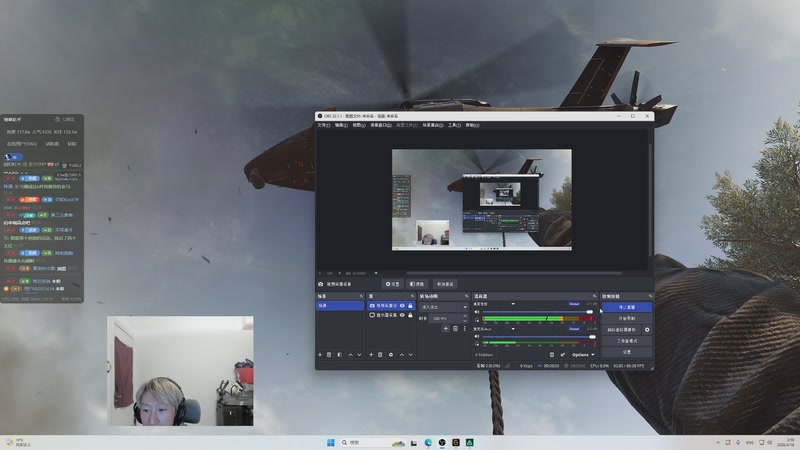Add a new source with plus icon

(371, 355)
